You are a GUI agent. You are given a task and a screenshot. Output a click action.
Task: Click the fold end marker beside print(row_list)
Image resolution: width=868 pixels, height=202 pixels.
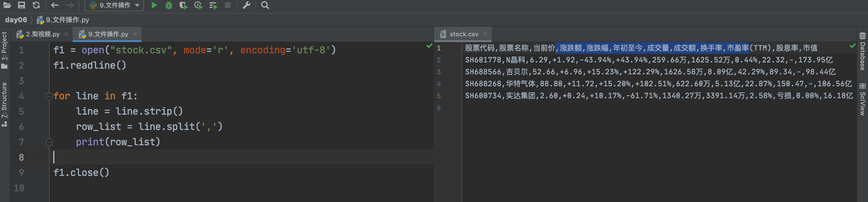pyautogui.click(x=49, y=142)
